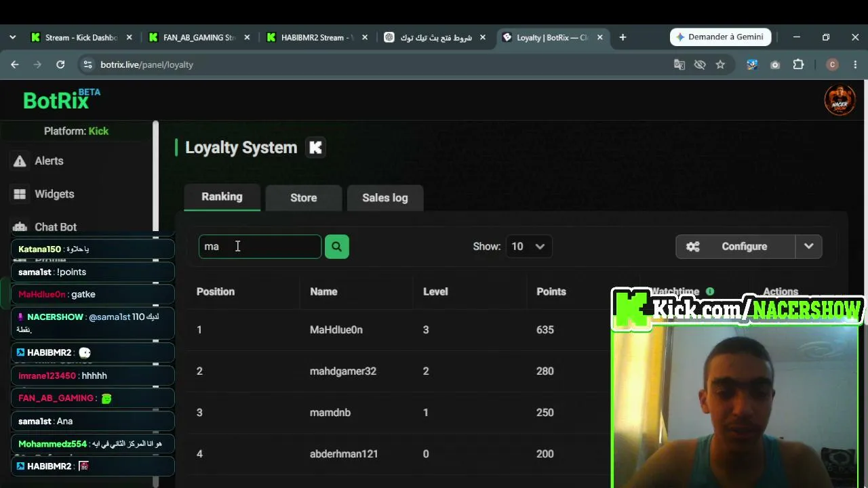Click the BotRix BETA logo
The height and width of the screenshot is (488, 868).
tap(61, 100)
